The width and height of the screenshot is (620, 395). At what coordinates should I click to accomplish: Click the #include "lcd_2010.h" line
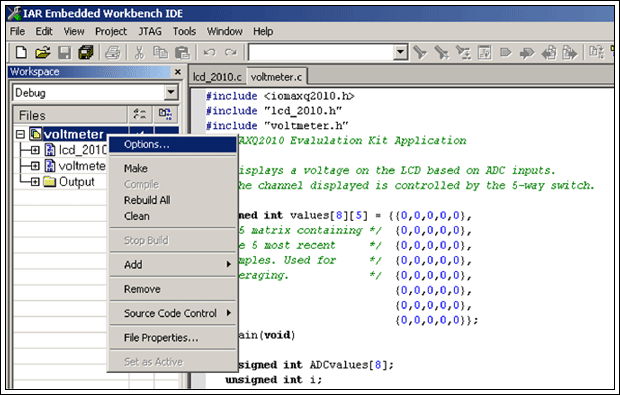274,111
